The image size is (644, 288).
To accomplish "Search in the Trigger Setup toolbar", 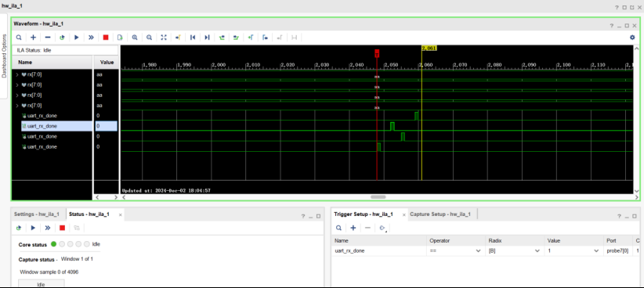I will click(x=338, y=228).
